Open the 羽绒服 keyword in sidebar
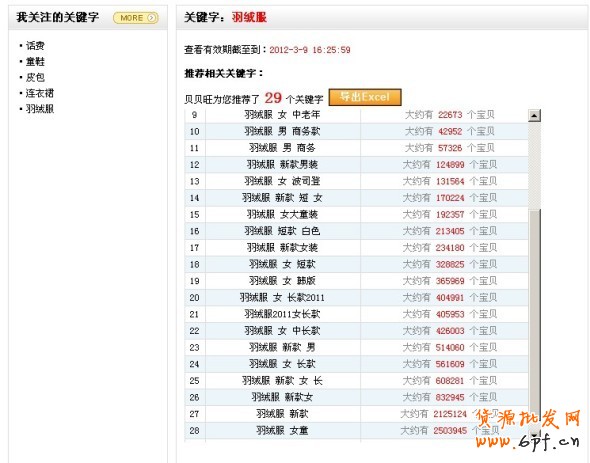The height and width of the screenshot is (463, 590). tap(40, 109)
